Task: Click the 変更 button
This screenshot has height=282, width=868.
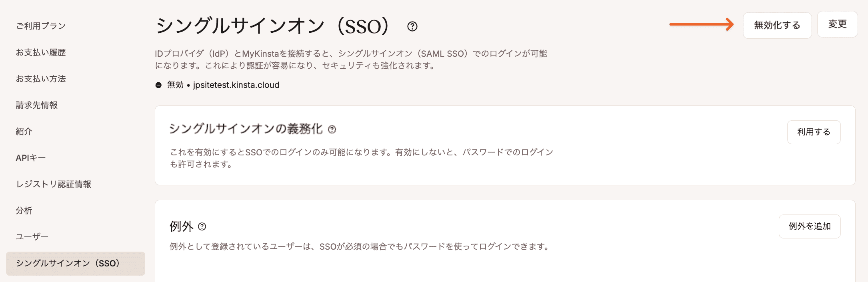Action: [838, 24]
